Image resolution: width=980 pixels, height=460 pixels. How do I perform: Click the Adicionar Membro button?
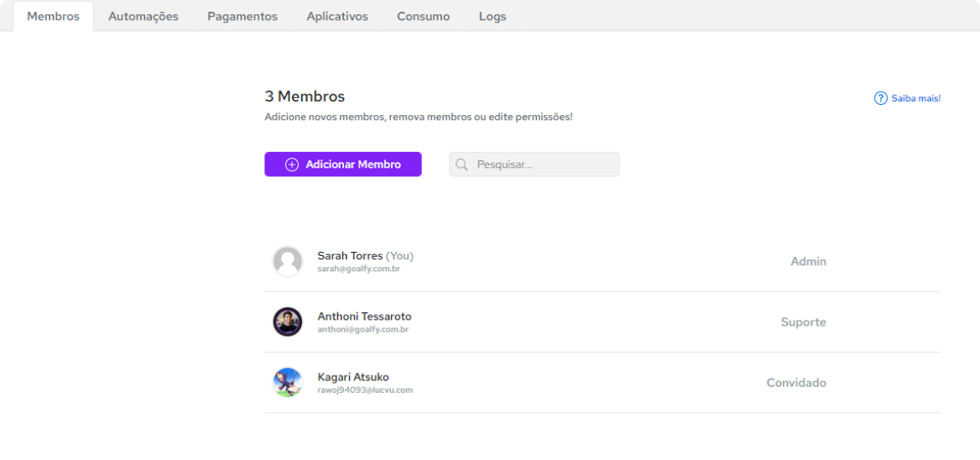(343, 165)
